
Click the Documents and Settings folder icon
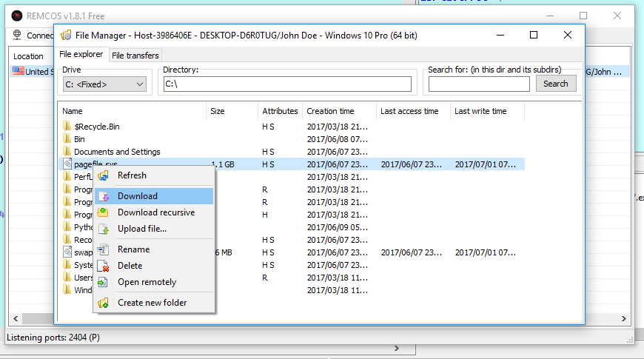67,151
